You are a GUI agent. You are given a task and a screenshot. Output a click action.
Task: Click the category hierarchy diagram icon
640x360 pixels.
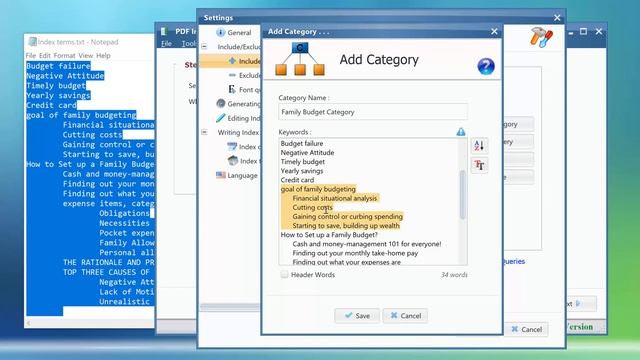click(300, 59)
